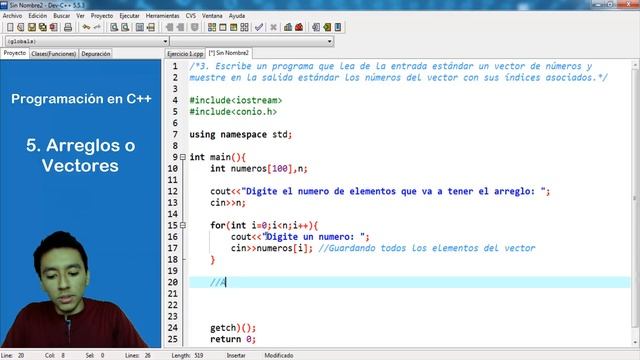The image size is (640, 360).
Task: Open the Ayuda menu
Action: point(237,16)
